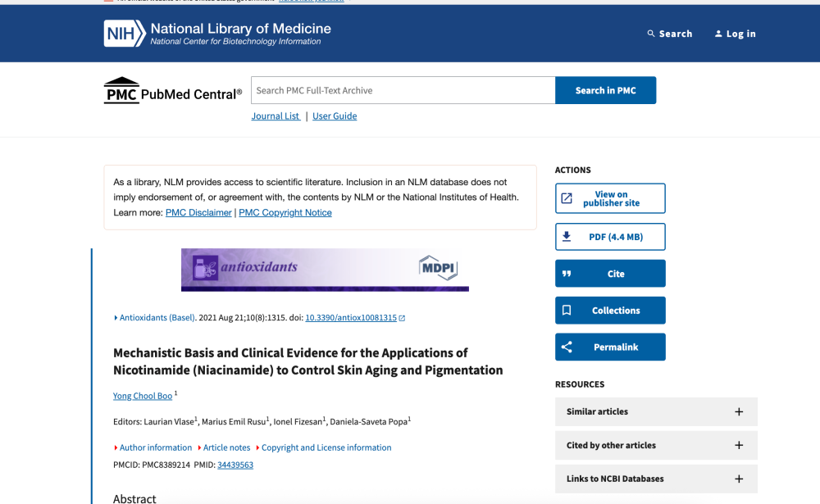Download the PDF (4.4 MB)
The height and width of the screenshot is (504, 820).
coord(610,237)
